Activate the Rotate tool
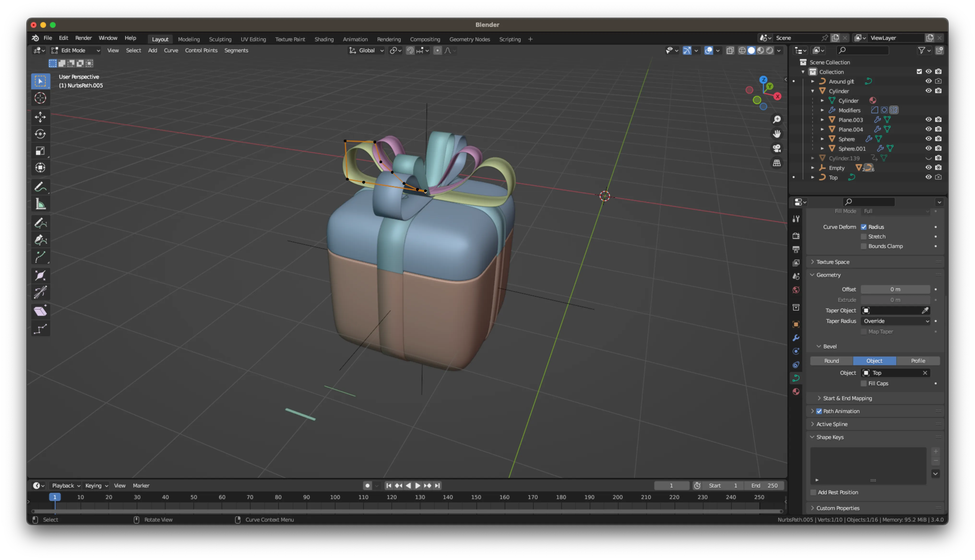This screenshot has height=560, width=975. click(40, 134)
